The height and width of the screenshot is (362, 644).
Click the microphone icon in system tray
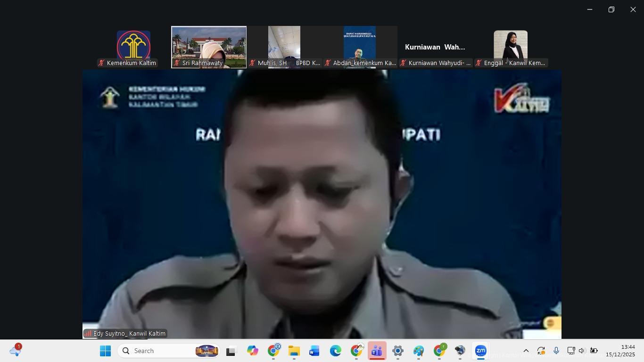pos(556,351)
